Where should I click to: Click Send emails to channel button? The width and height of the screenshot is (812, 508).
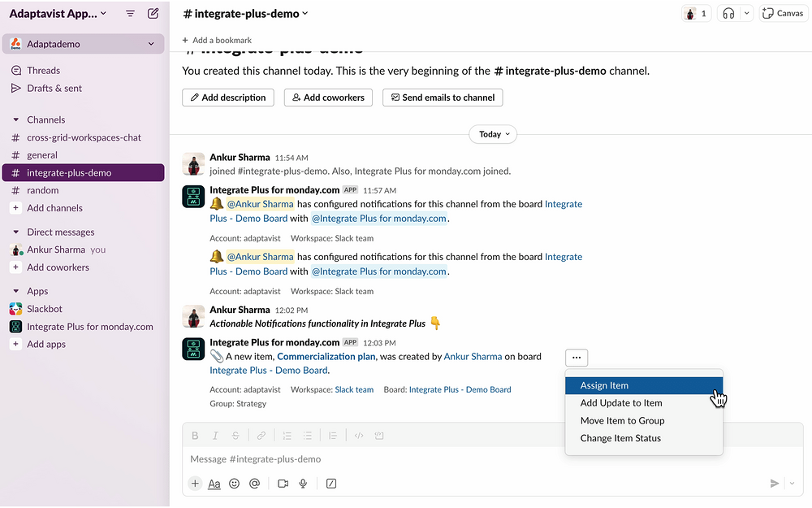point(443,98)
